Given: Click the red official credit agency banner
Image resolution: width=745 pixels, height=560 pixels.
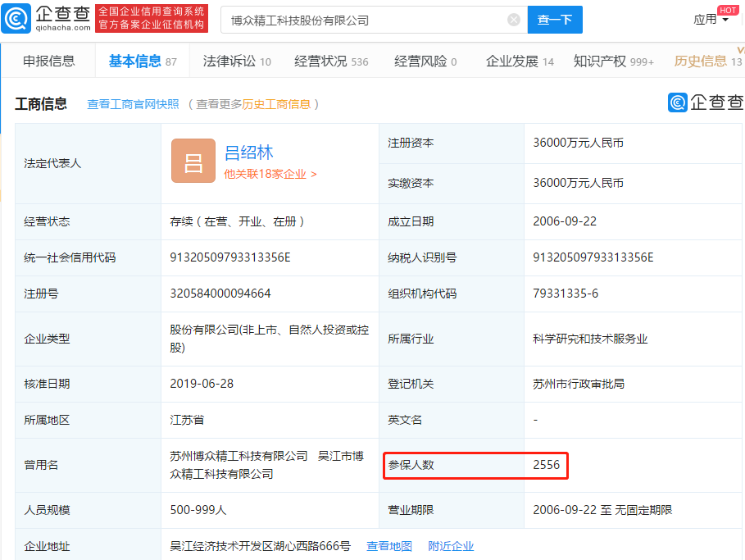Looking at the screenshot, I should click(152, 19).
